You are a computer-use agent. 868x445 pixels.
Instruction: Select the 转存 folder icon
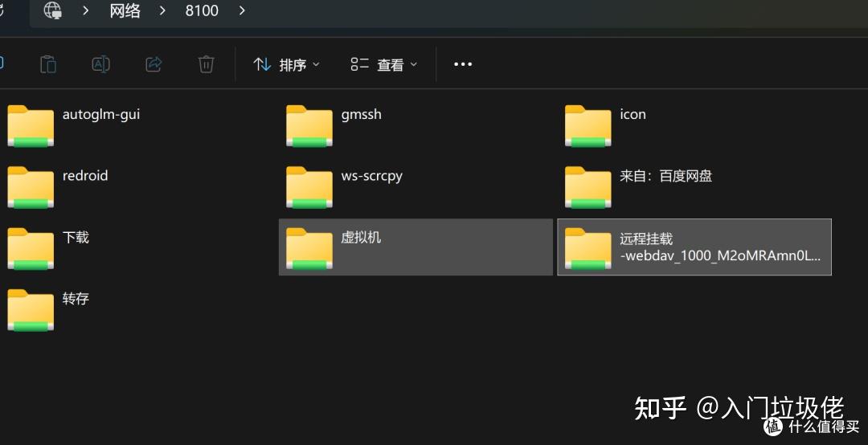coord(31,310)
